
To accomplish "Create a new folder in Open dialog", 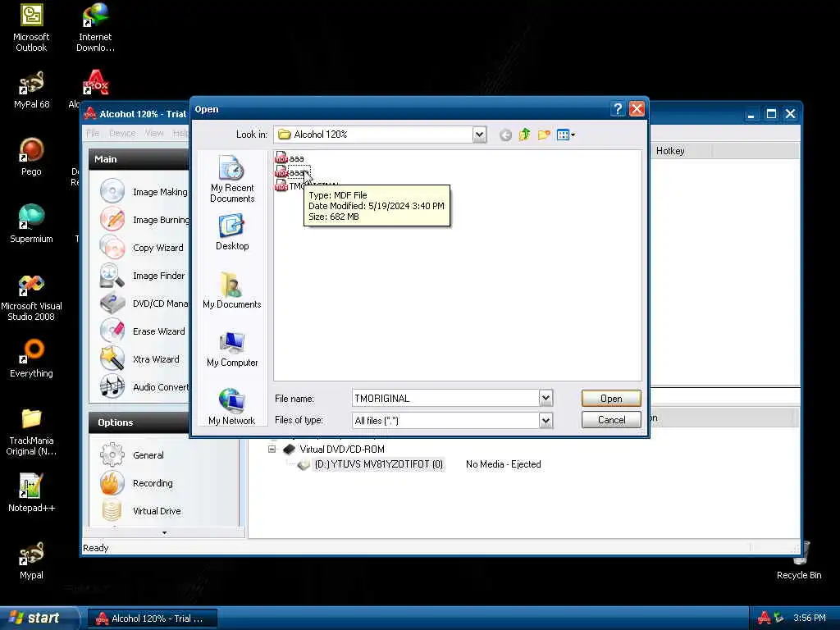I will coord(544,135).
